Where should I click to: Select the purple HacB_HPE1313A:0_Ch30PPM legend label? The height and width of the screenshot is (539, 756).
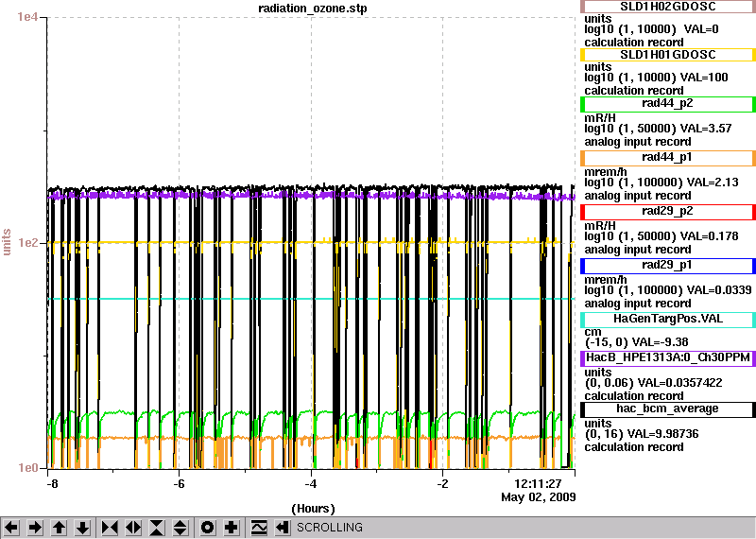point(668,358)
